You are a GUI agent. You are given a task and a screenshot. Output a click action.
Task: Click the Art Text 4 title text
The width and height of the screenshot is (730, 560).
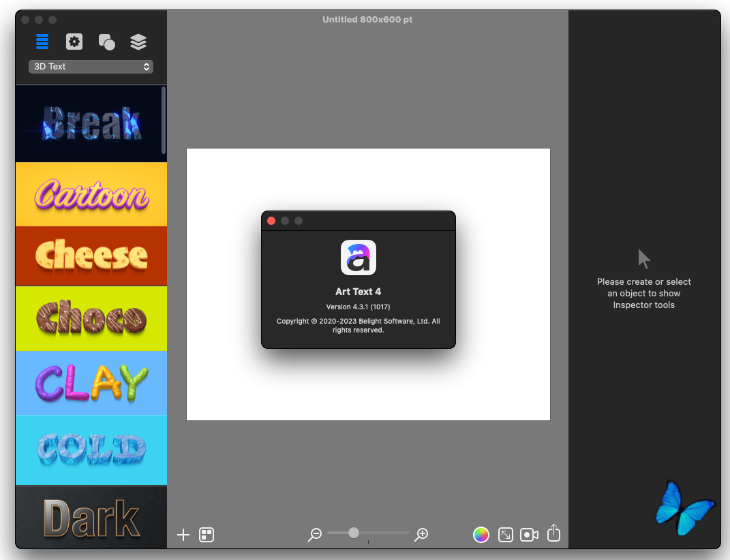pyautogui.click(x=358, y=292)
